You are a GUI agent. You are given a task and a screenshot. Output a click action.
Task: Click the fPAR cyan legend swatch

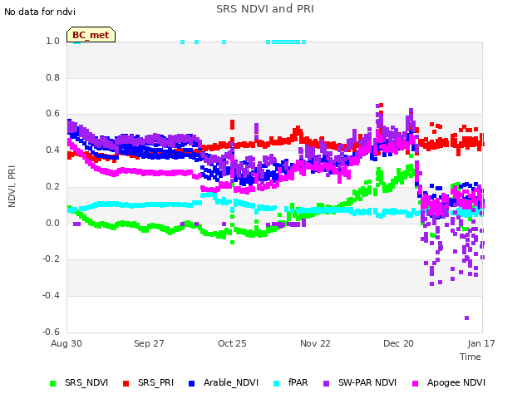pos(277,383)
